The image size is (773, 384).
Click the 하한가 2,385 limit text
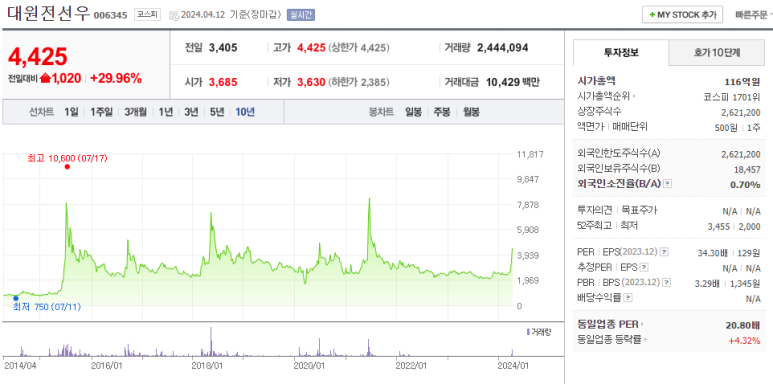(358, 82)
